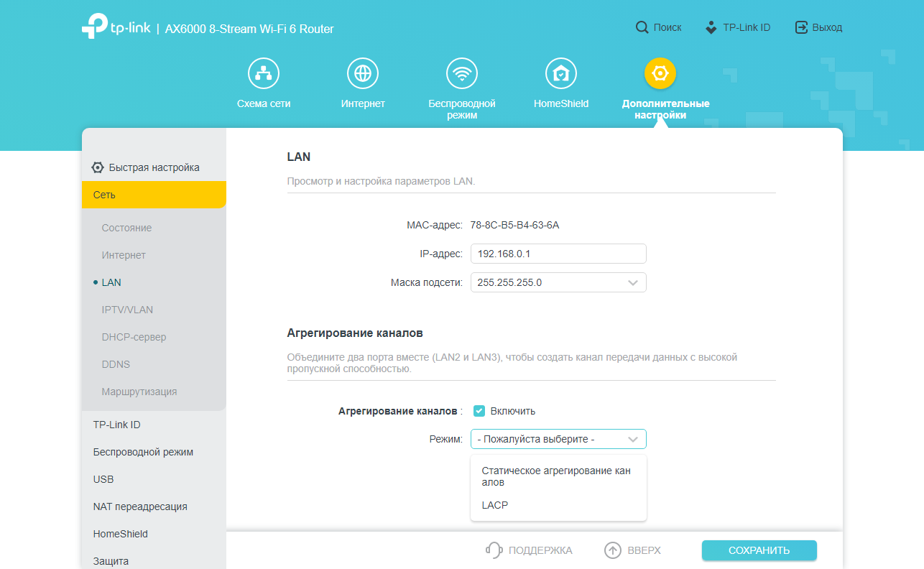924x569 pixels.
Task: Collapse the Режим mode dropdown
Action: 558,439
